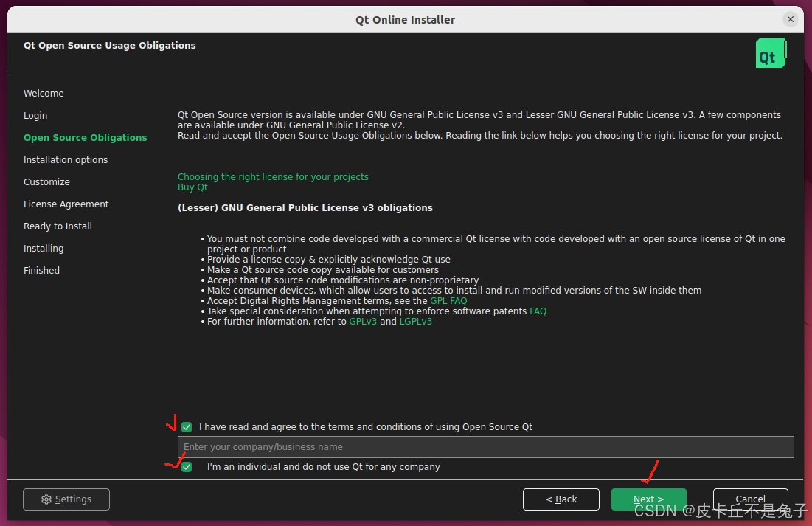Open the software patents FAQ link
The image size is (812, 526).
(538, 311)
